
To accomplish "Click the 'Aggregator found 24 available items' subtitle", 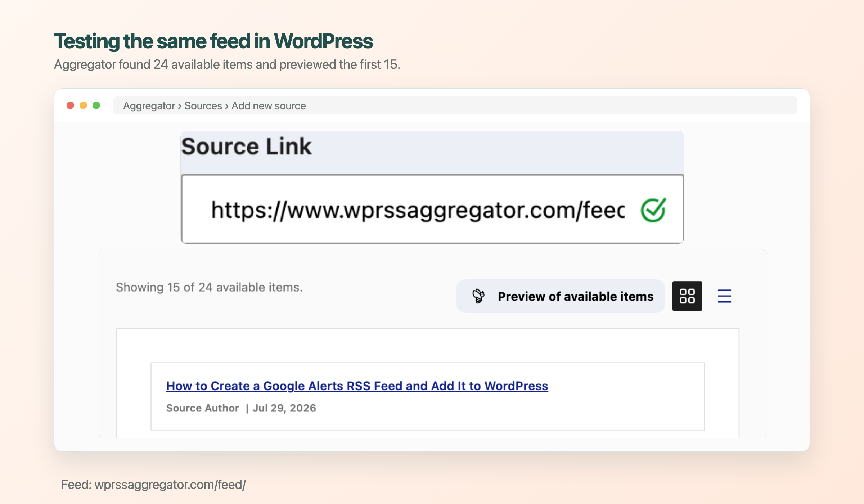I will [x=227, y=64].
